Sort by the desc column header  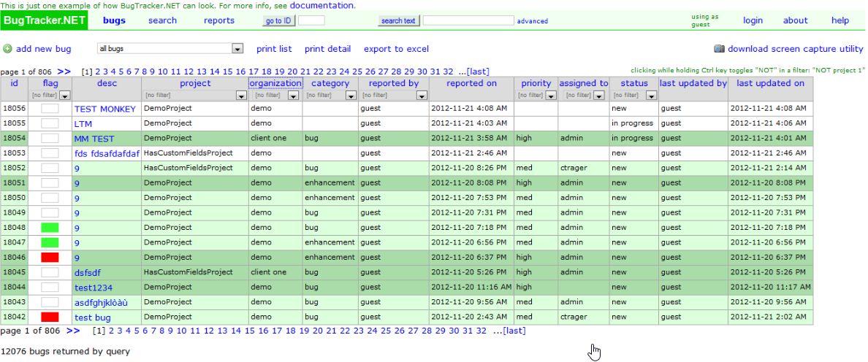107,83
